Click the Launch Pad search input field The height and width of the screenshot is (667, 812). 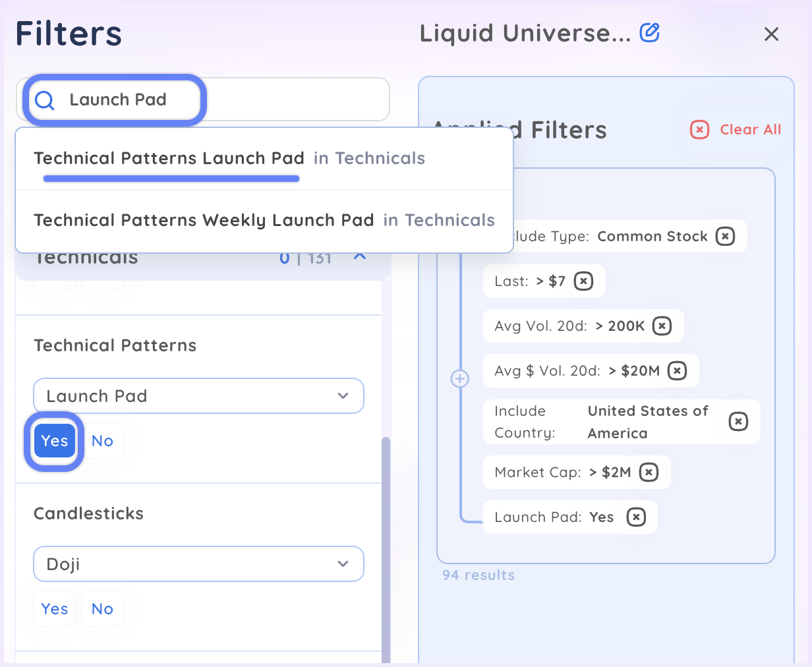(119, 99)
